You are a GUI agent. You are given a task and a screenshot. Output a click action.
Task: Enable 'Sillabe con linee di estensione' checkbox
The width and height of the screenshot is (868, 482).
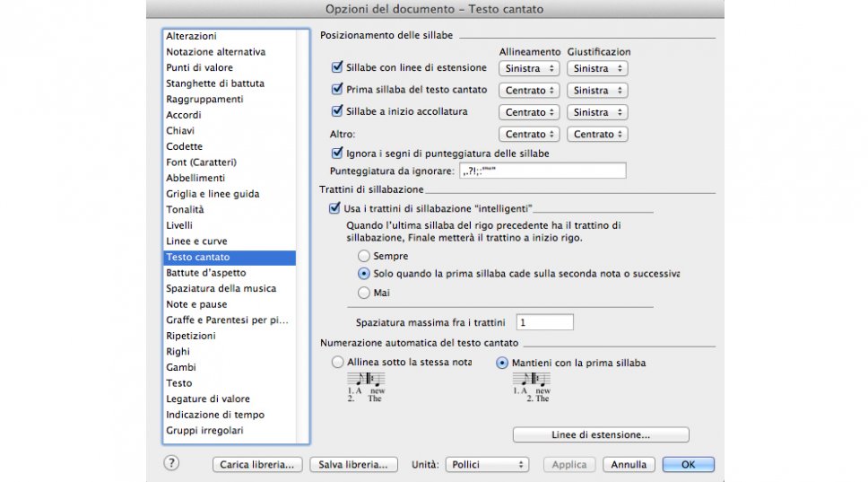(337, 67)
